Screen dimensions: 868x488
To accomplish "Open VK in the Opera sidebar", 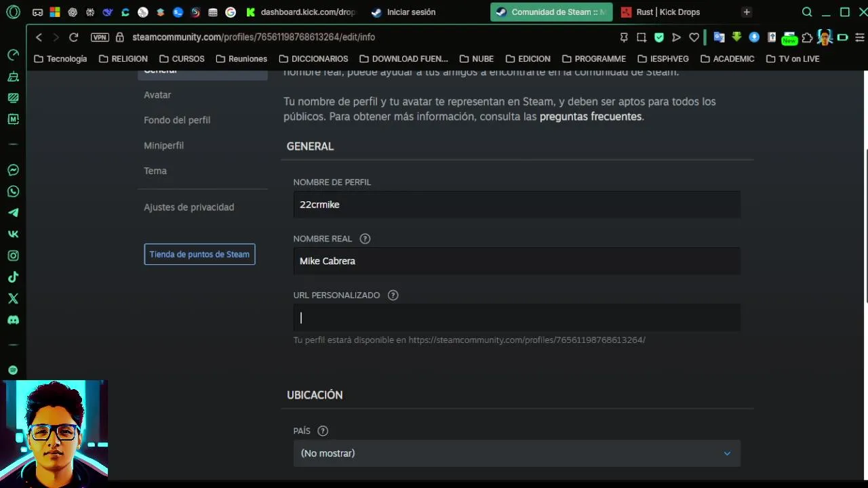I will point(13,235).
